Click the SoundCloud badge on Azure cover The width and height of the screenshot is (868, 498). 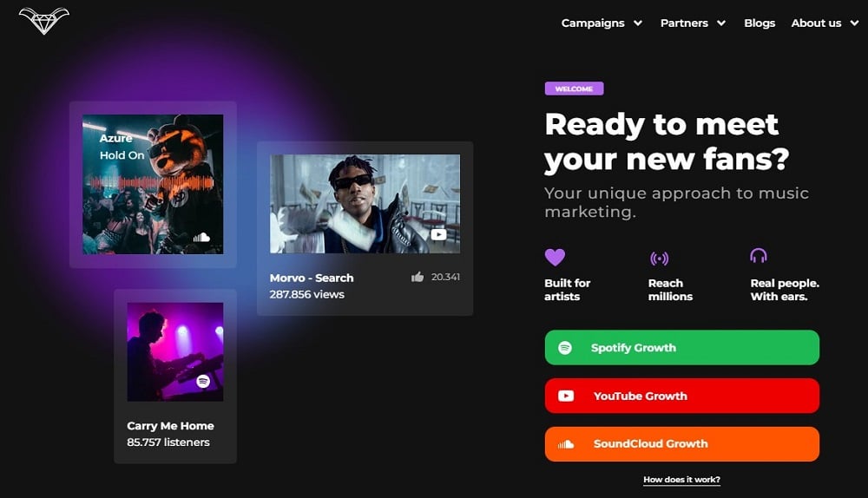click(x=201, y=237)
